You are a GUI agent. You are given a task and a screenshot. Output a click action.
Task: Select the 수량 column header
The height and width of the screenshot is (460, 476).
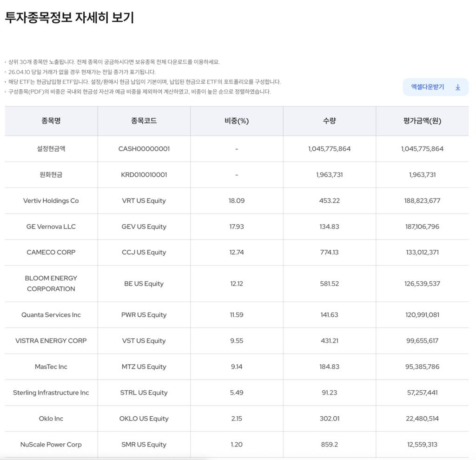pyautogui.click(x=329, y=121)
